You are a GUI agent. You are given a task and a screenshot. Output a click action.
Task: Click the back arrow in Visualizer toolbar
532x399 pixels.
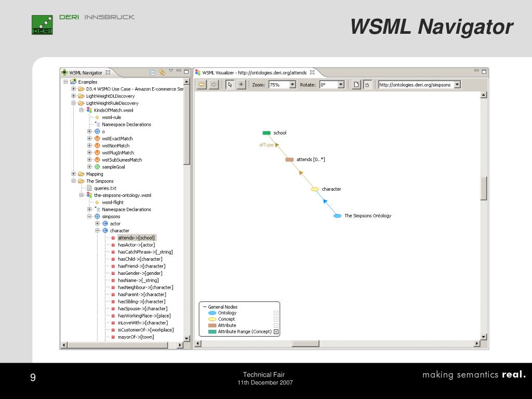point(202,85)
